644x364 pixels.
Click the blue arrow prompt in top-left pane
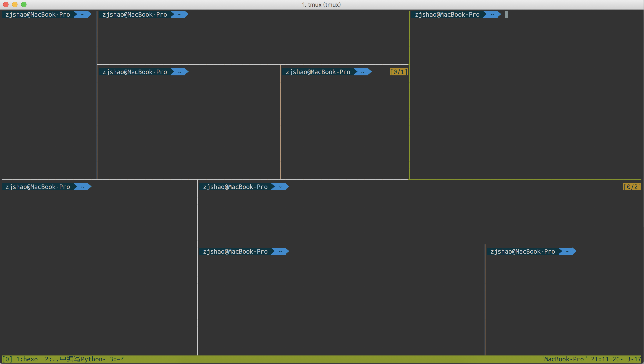(x=83, y=15)
